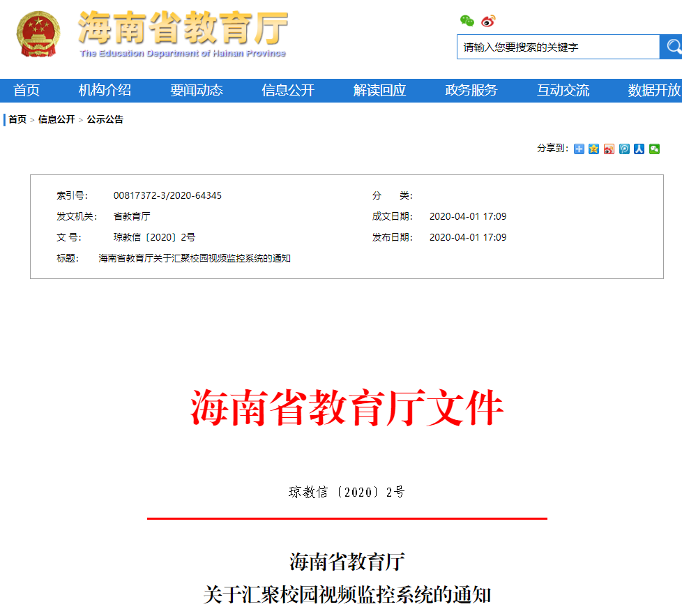The height and width of the screenshot is (616, 682).
Task: Open the 互动交流 menu item
Action: tap(563, 91)
